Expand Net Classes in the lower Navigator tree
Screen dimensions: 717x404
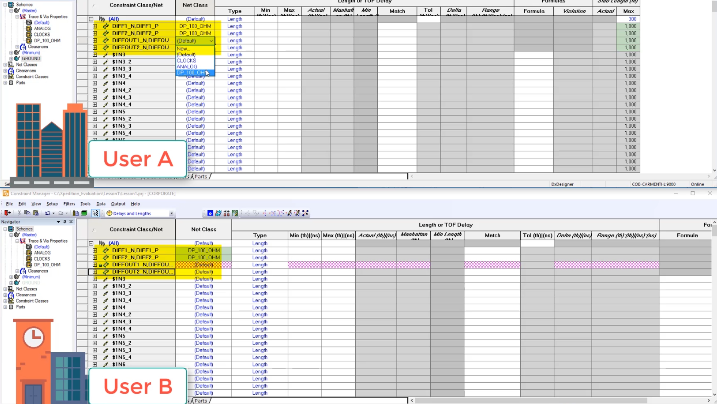(3, 288)
